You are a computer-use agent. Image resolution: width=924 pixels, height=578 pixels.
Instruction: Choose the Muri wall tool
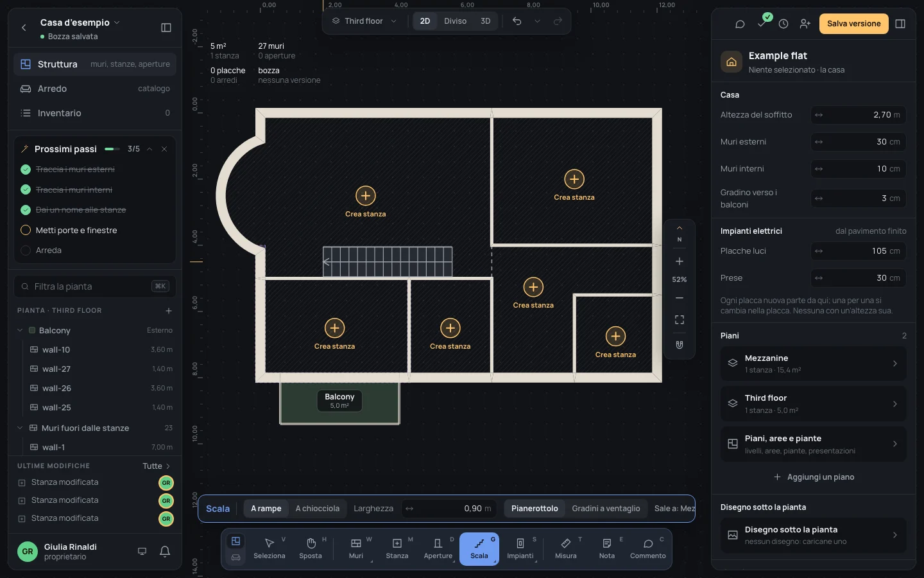[356, 548]
